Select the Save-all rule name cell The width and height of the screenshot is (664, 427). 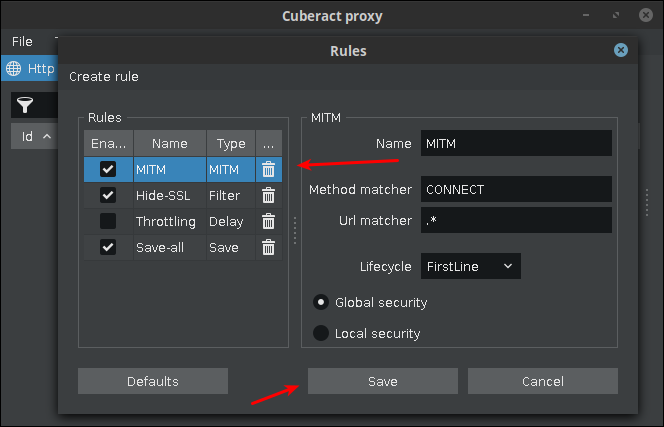coord(170,247)
